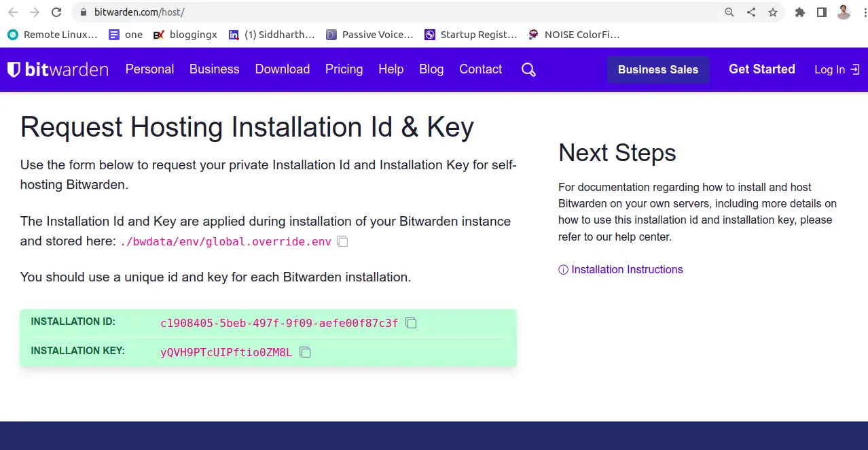The image size is (868, 450).
Task: Copy the global.override.env path
Action: pyautogui.click(x=343, y=241)
